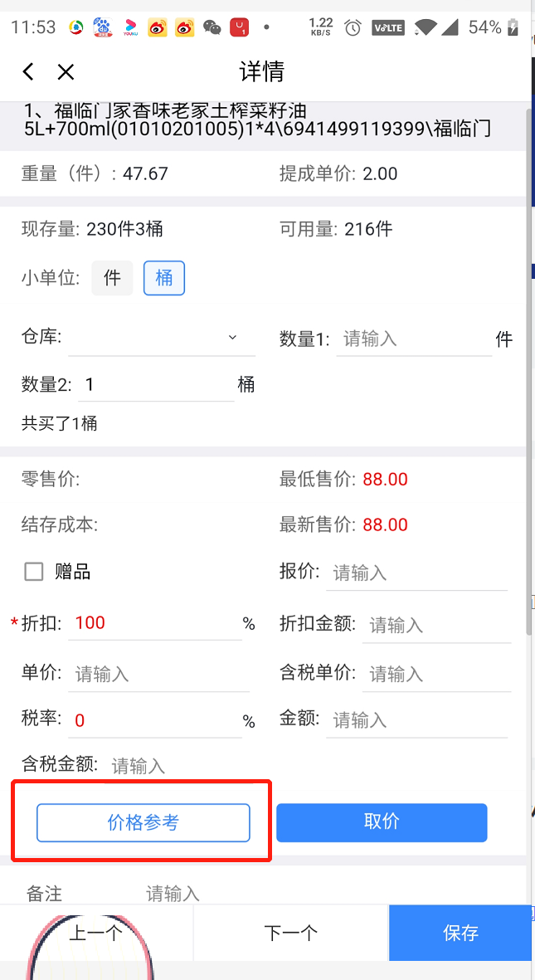
Task: Tap the WeChat notification icon in status bar
Action: 212,27
